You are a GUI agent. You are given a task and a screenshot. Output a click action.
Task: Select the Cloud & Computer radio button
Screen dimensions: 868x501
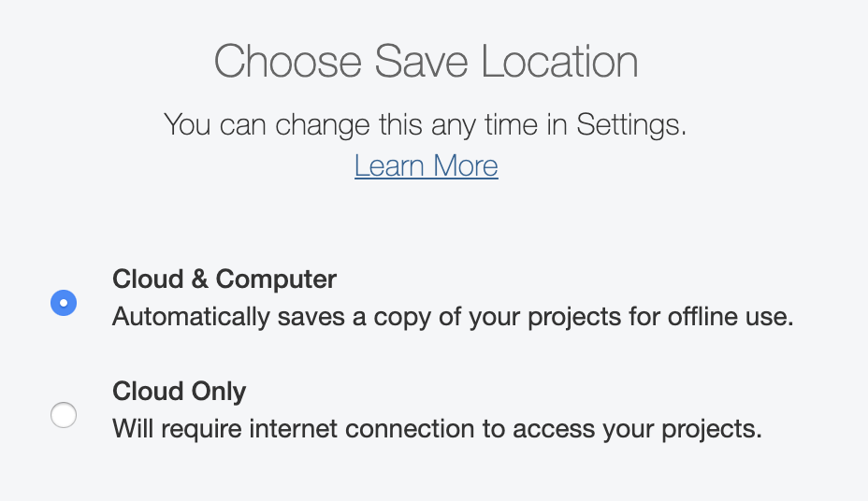(64, 303)
